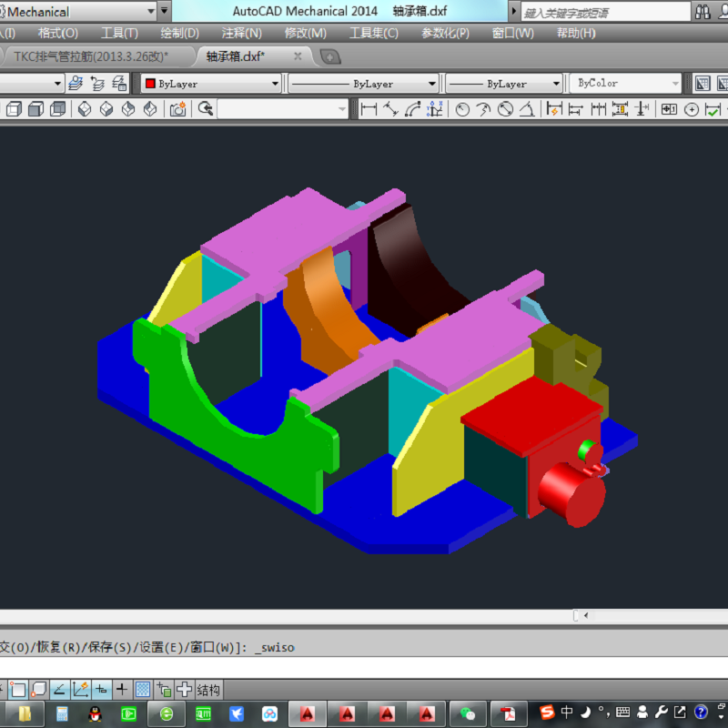728x728 pixels.
Task: Switch to the northwest isometric view icon
Action: [x=150, y=109]
